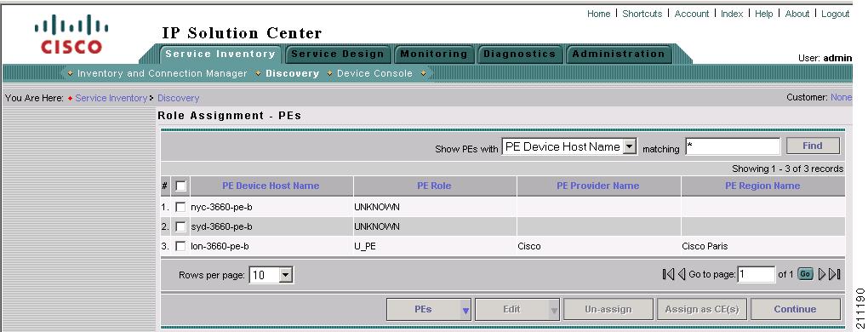Select the nyc-3660-pe-b host name
The height and width of the screenshot is (332, 868).
(221, 207)
